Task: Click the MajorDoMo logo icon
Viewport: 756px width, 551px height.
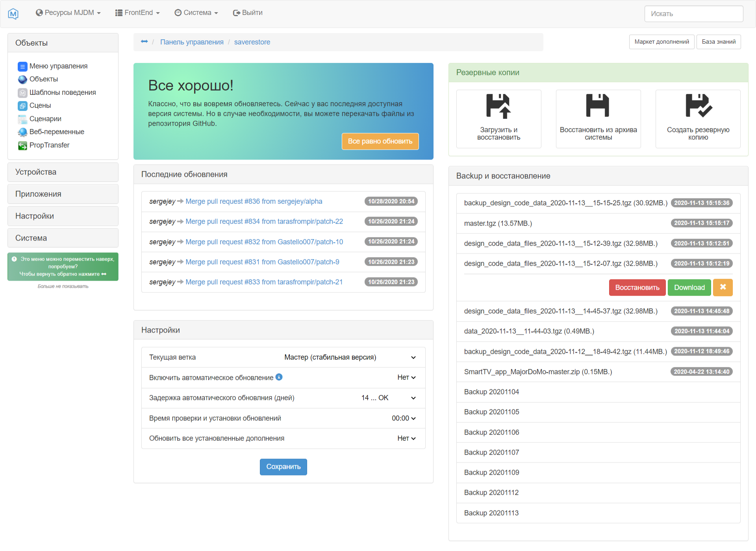Action: click(13, 14)
